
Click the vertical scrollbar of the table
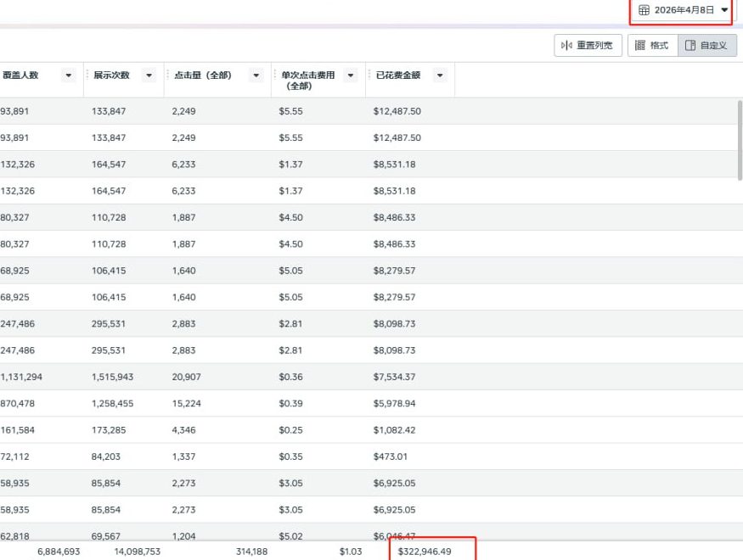point(740,140)
